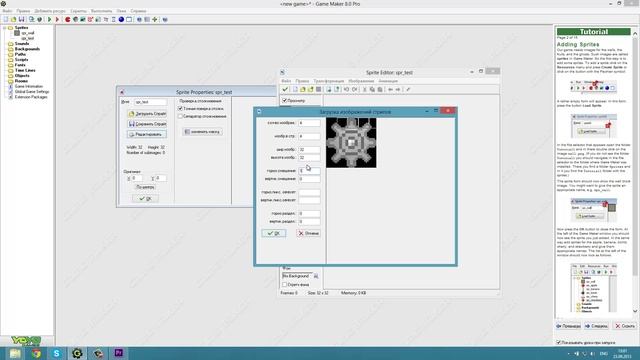Run the game with green play arrow
This screenshot has width=640, height=360.
[x=49, y=19]
